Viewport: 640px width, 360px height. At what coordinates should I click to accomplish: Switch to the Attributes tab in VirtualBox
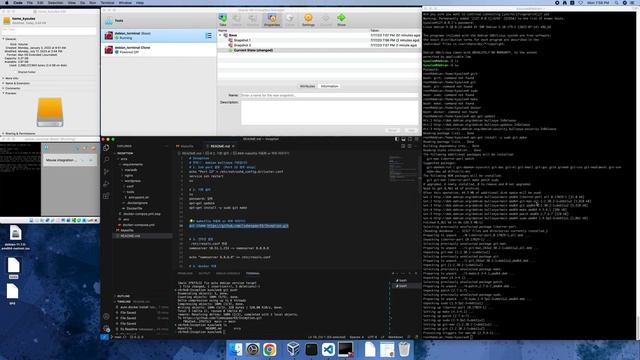(x=307, y=87)
